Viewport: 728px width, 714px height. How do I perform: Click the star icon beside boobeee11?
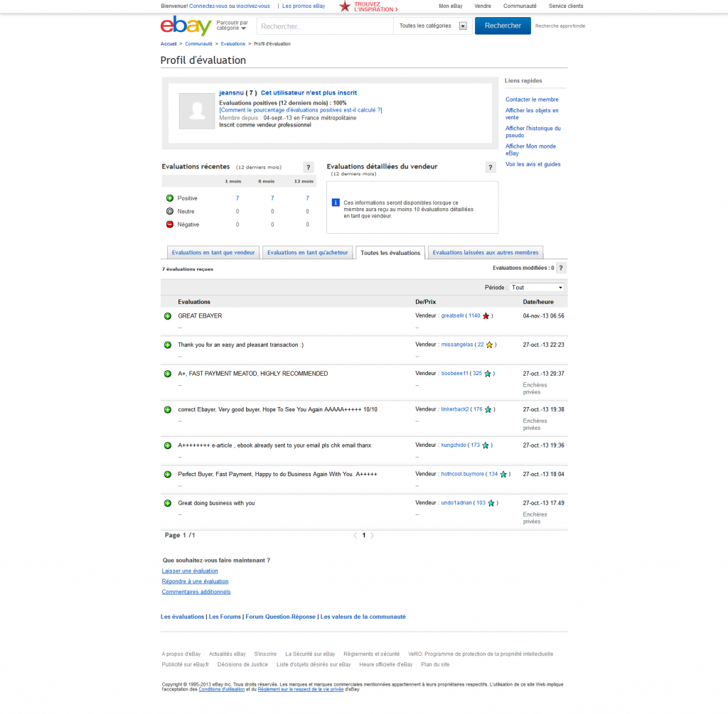point(488,374)
